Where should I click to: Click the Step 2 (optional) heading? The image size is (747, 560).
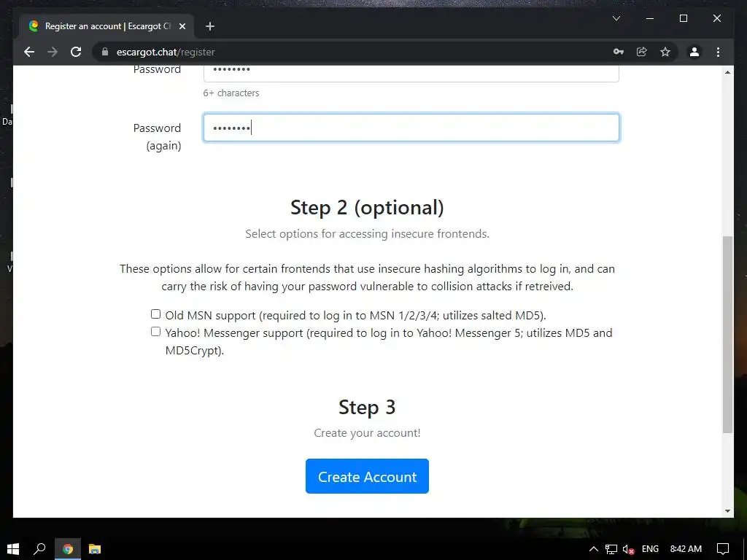click(x=367, y=208)
